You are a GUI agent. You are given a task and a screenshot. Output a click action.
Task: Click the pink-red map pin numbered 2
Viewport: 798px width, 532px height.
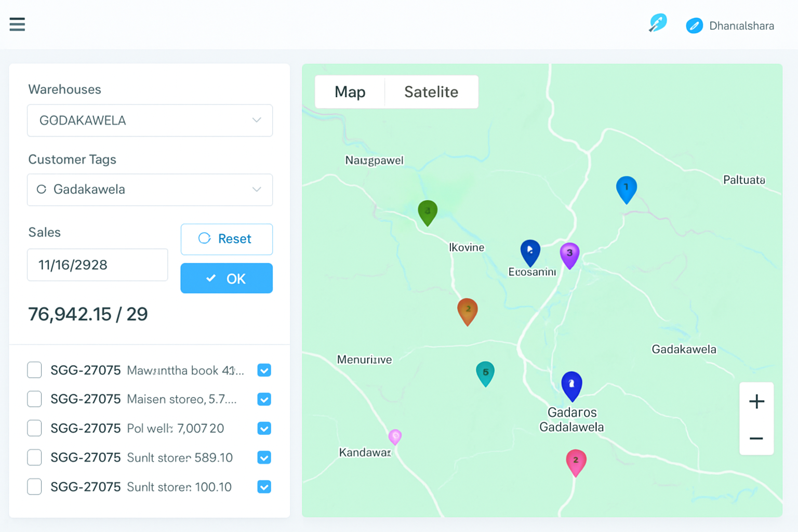point(576,461)
